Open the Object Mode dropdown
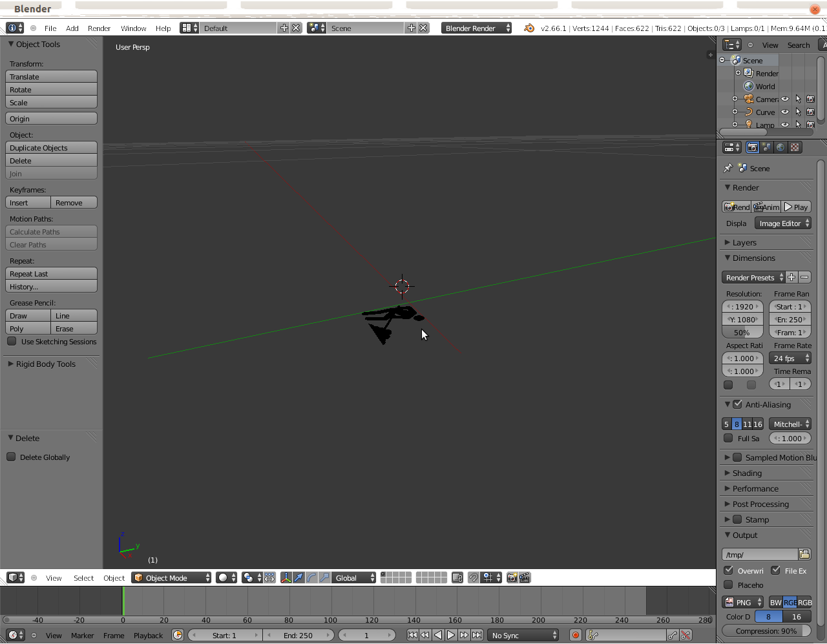The width and height of the screenshot is (827, 644). pos(172,578)
